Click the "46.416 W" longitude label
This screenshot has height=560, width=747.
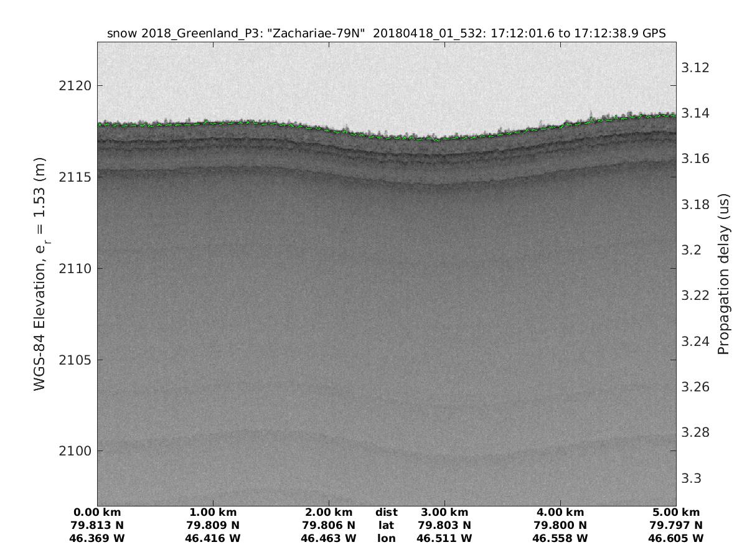(214, 538)
